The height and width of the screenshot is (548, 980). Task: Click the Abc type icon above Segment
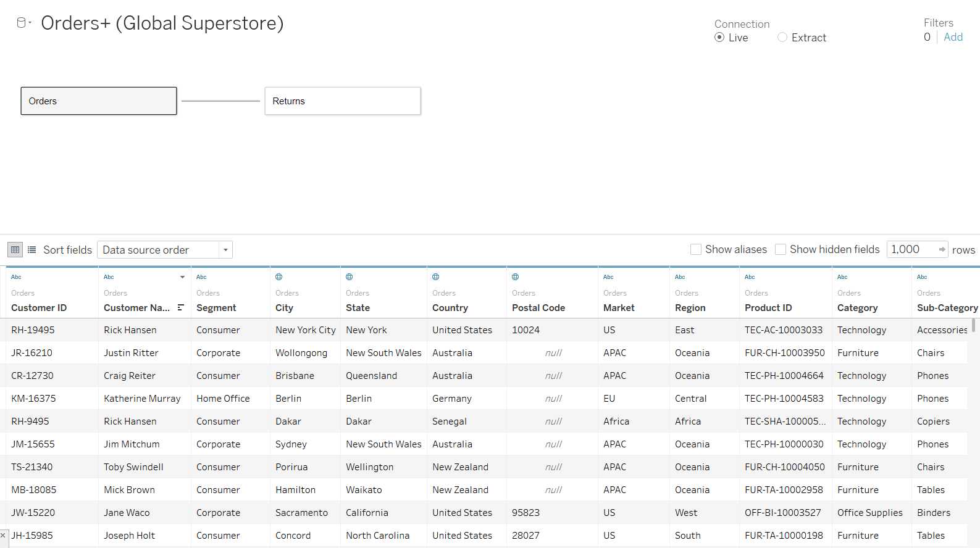[x=201, y=277]
